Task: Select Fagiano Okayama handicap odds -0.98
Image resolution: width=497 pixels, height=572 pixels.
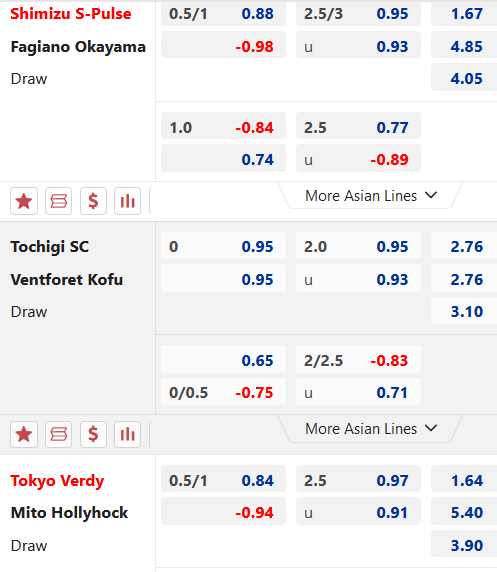Action: (x=223, y=46)
